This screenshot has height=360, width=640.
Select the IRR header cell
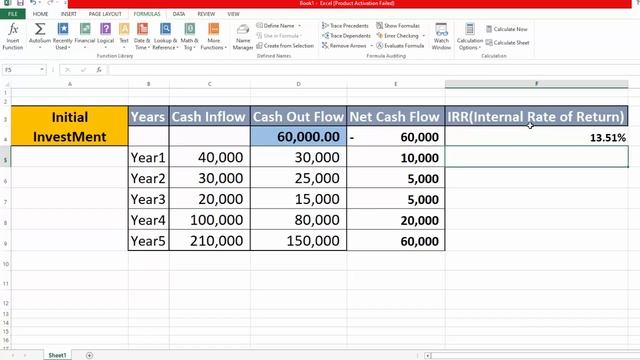pyautogui.click(x=536, y=116)
